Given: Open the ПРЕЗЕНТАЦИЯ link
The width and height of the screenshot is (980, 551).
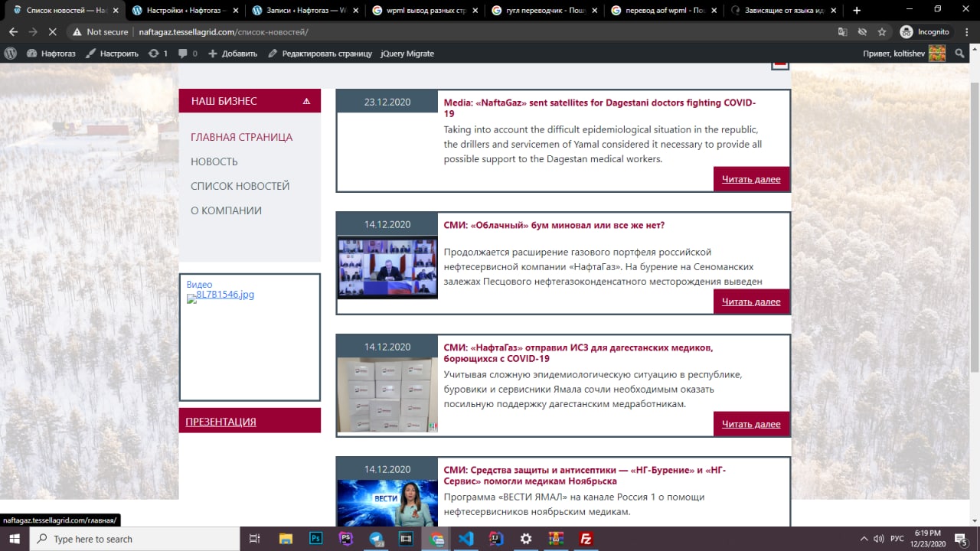Looking at the screenshot, I should (x=220, y=422).
